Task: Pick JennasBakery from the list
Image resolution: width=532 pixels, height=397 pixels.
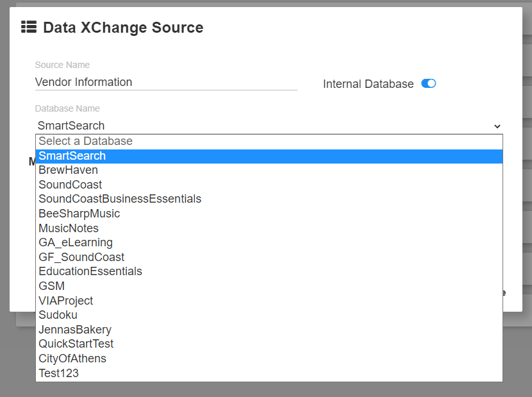Action: [75, 330]
